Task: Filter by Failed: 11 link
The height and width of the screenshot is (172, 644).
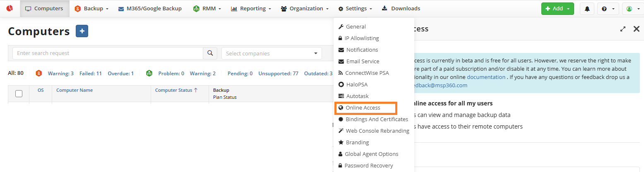Action: pos(91,73)
